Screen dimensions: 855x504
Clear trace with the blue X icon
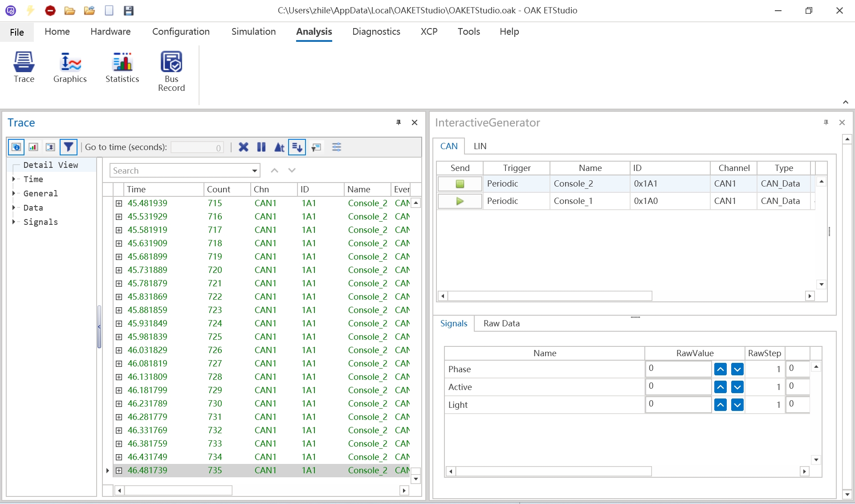coord(243,147)
